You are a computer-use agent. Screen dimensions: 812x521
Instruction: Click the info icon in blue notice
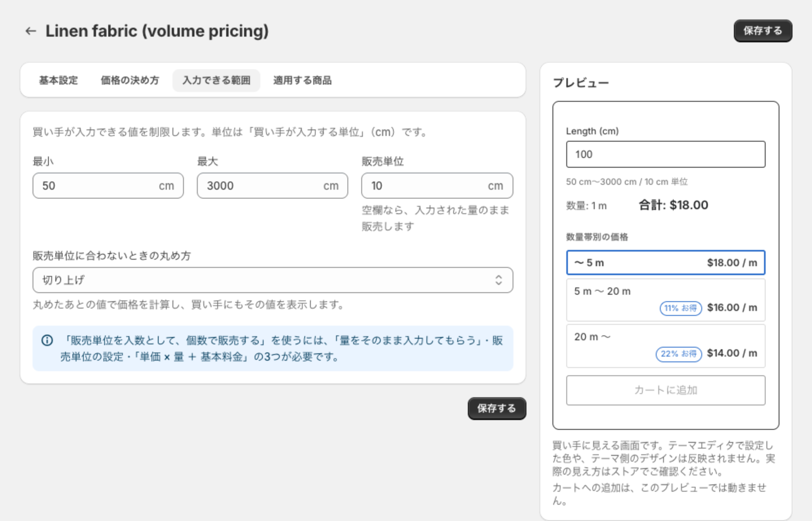click(x=47, y=340)
